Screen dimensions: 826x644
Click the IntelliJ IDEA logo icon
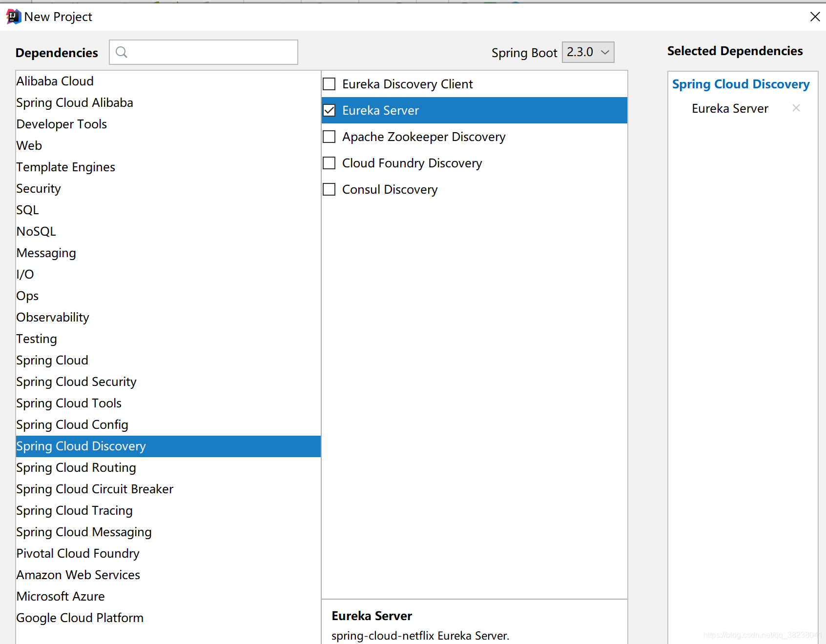coord(13,17)
